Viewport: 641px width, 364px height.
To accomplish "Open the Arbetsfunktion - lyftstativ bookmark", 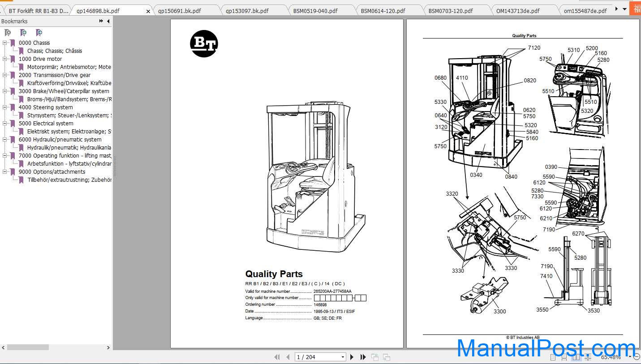I will [69, 164].
